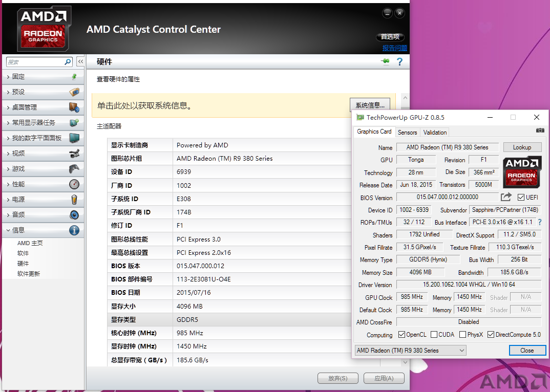Switch to the Sensors tab
Screen dimensions: 550x392
point(407,132)
